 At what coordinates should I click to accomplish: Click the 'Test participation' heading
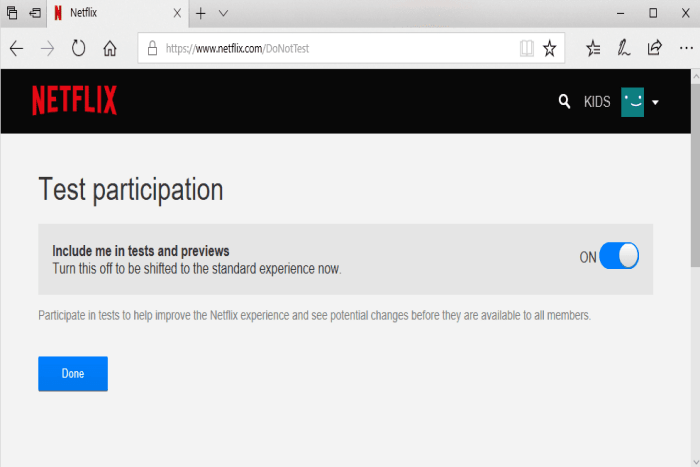pos(131,190)
